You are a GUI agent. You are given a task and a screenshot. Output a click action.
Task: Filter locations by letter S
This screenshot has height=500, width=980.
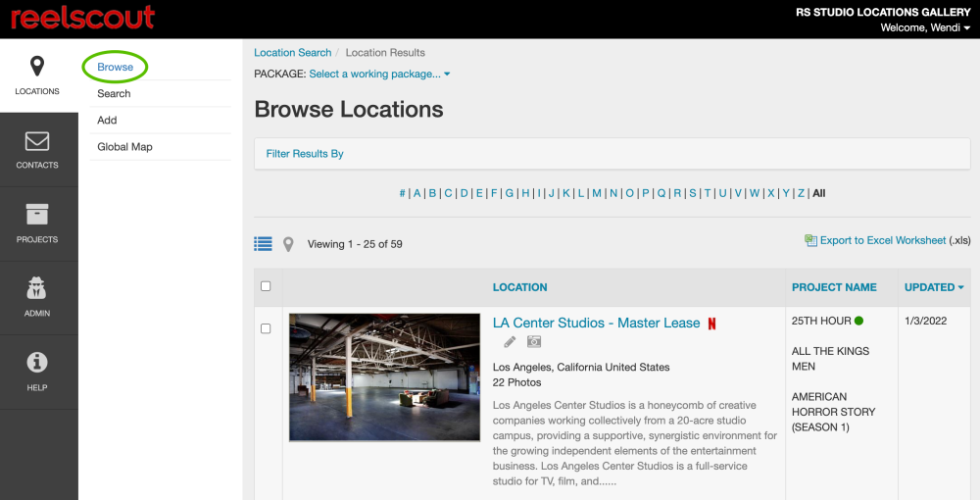pyautogui.click(x=693, y=193)
